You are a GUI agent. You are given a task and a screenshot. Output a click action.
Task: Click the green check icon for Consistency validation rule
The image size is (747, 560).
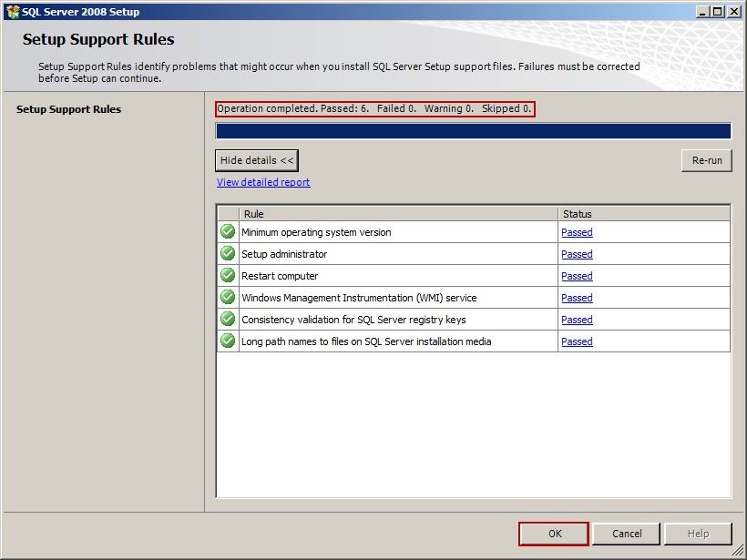click(228, 320)
